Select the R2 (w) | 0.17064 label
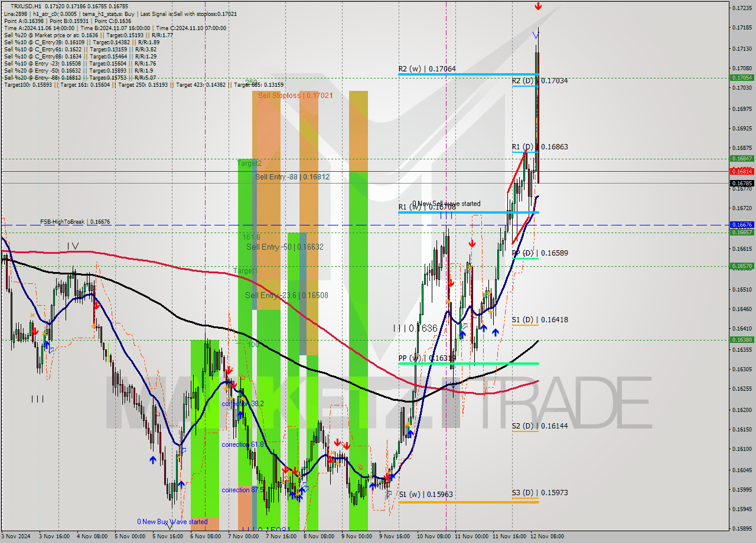Image resolution: width=756 pixels, height=543 pixels. tap(427, 69)
